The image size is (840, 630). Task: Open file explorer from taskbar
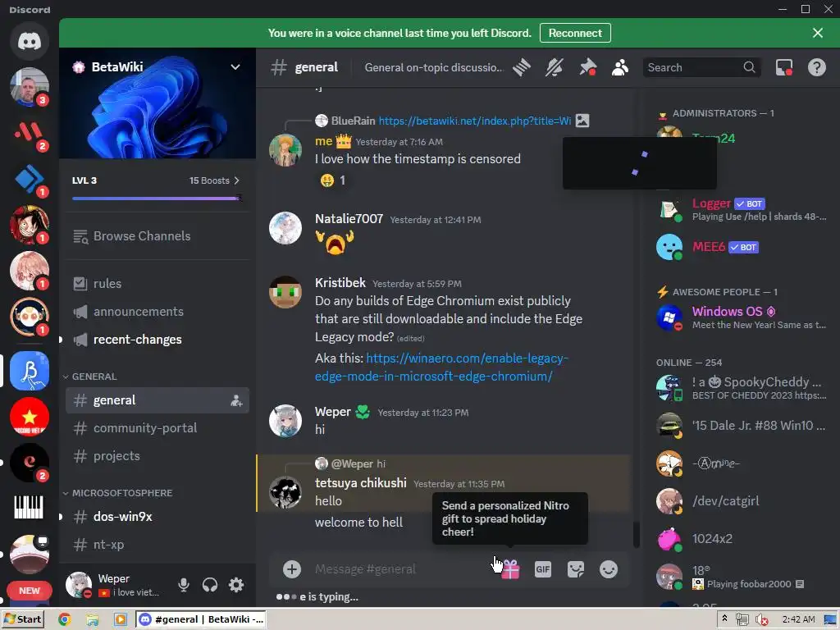(92, 620)
